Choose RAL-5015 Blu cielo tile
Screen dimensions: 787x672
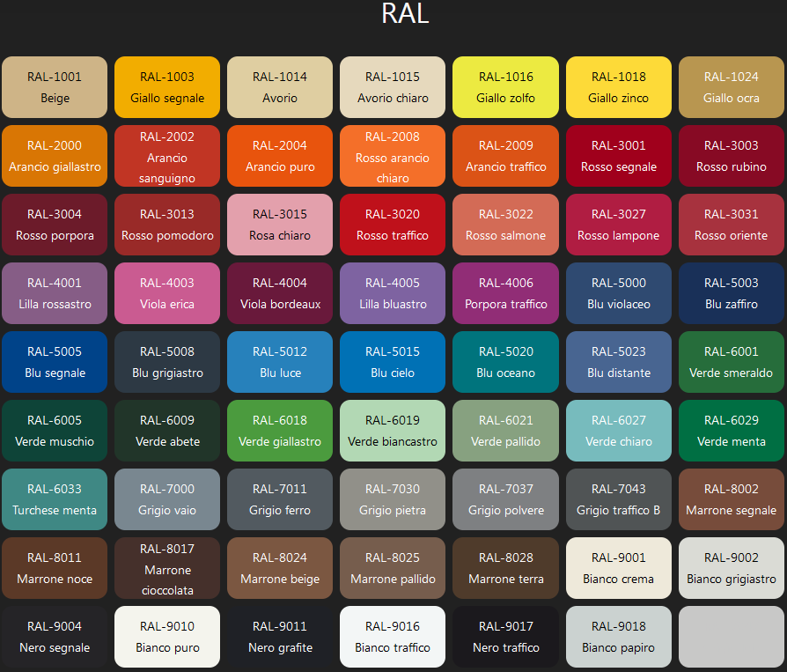click(x=393, y=362)
